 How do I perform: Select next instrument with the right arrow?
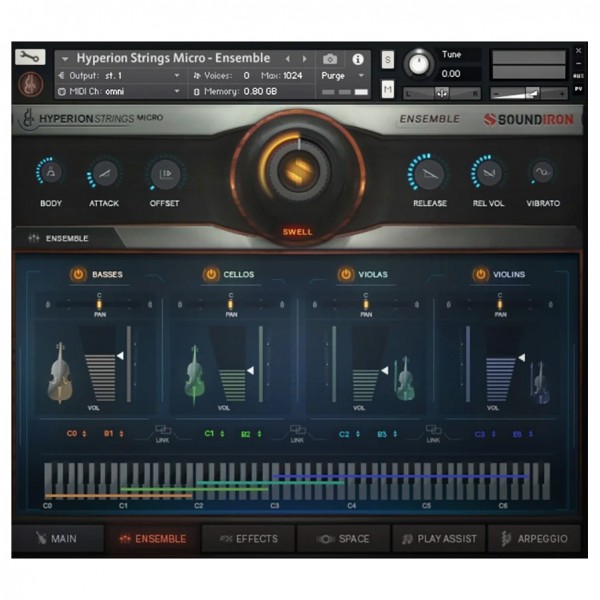tap(305, 59)
